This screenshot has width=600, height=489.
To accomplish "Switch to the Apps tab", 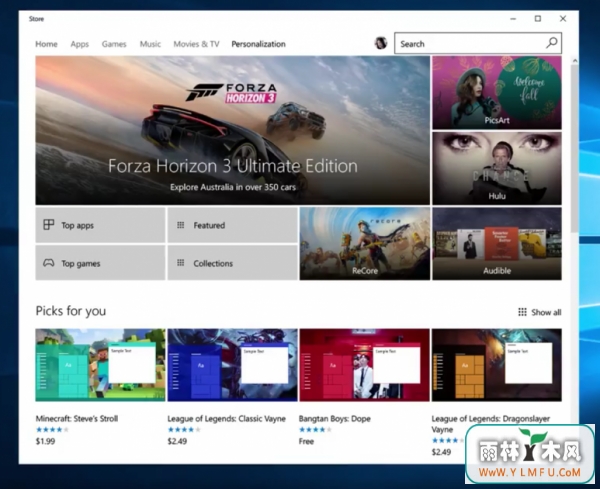I will pos(80,44).
